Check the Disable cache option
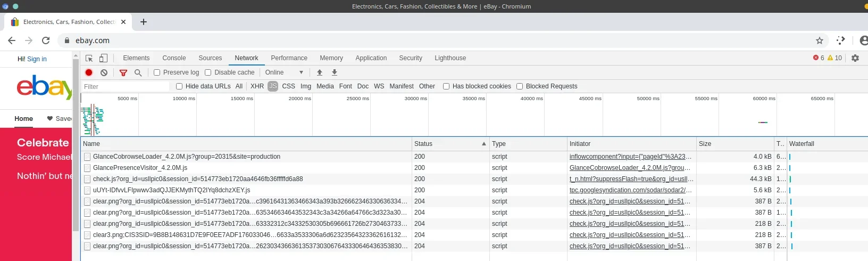The width and height of the screenshot is (868, 261). 208,72
